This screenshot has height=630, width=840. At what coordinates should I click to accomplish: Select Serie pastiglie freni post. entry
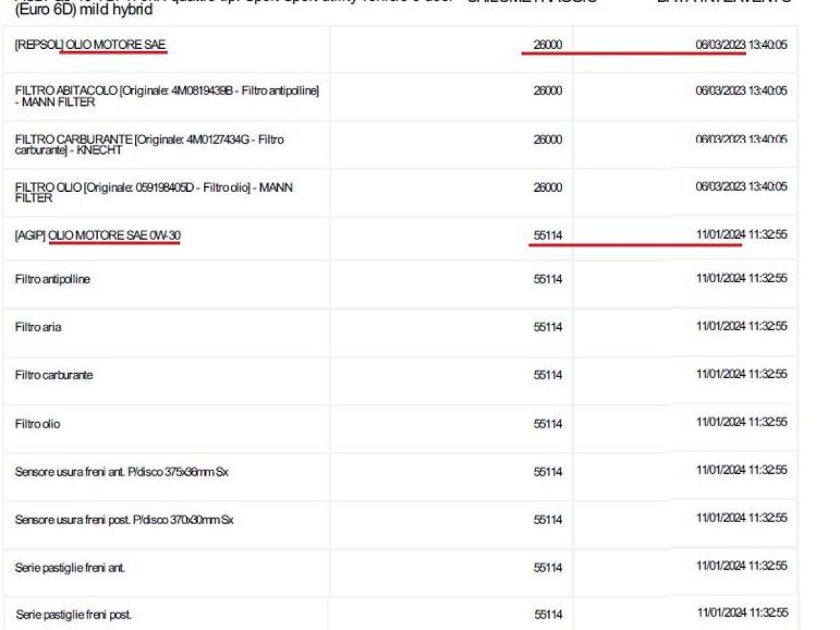point(73,615)
